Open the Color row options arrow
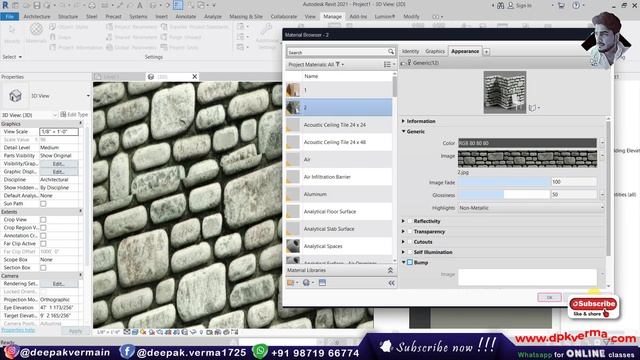640x360 pixels. coord(602,143)
